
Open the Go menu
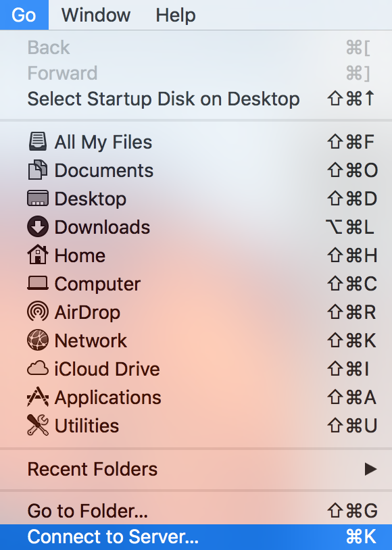tap(24, 15)
